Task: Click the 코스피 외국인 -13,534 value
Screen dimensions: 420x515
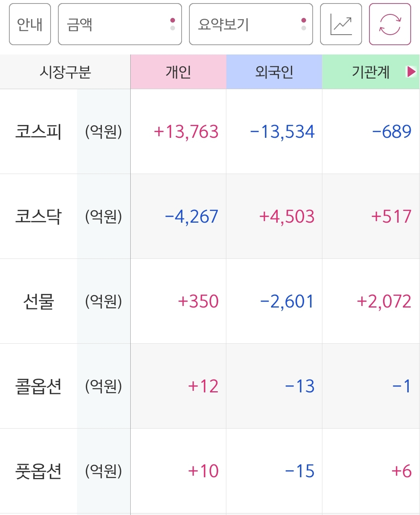Action: click(282, 132)
